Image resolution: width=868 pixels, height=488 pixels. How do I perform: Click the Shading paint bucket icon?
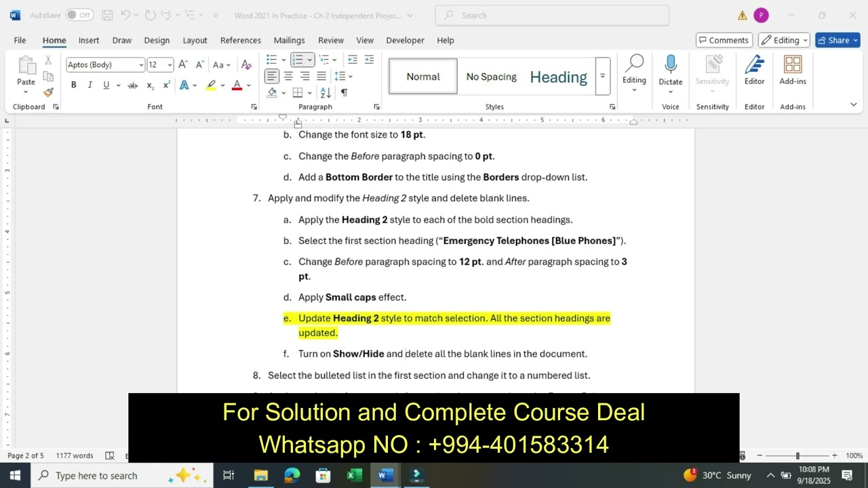click(x=272, y=92)
